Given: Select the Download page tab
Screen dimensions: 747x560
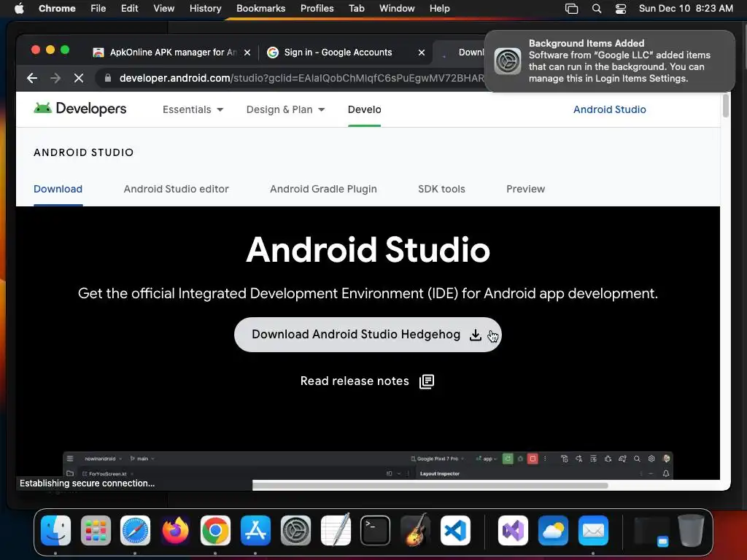Looking at the screenshot, I should (58, 189).
